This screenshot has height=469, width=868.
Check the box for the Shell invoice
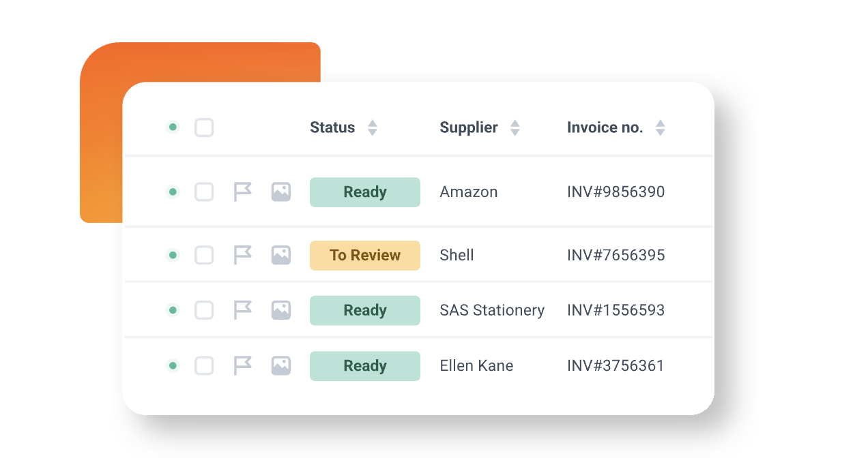tap(204, 255)
